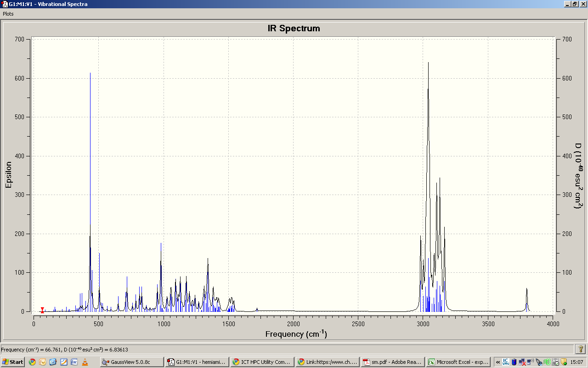This screenshot has width=588, height=368.
Task: Switch to Microsoft Excel taskbar window
Action: [458, 362]
